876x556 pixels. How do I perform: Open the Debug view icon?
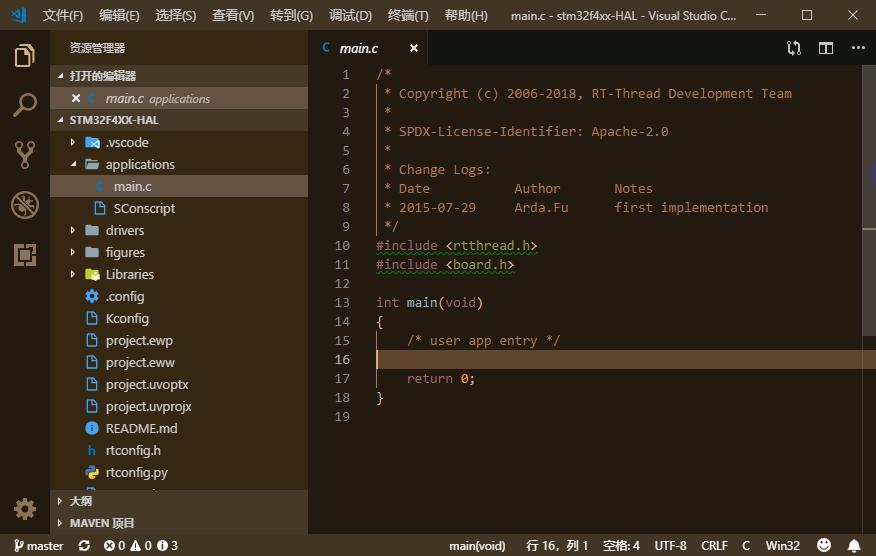click(25, 205)
